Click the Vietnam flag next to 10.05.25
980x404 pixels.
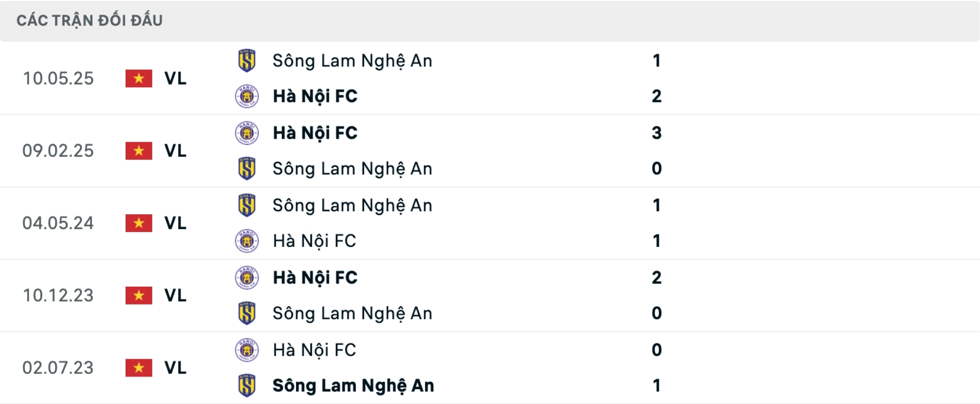click(x=138, y=79)
